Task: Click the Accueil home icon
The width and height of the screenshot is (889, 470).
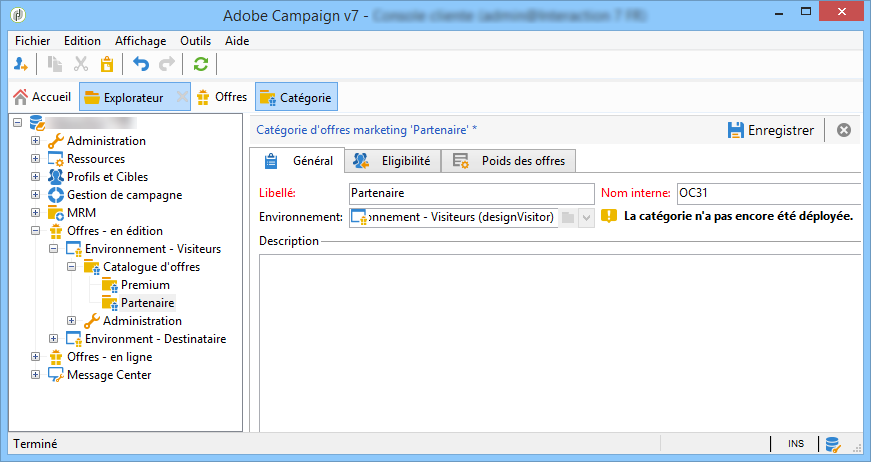Action: pos(20,97)
